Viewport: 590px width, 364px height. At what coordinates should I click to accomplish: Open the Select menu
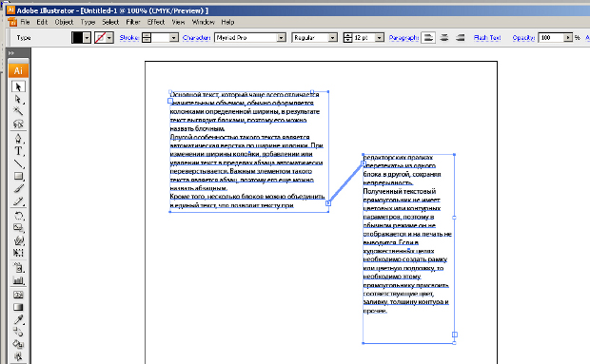tap(110, 22)
